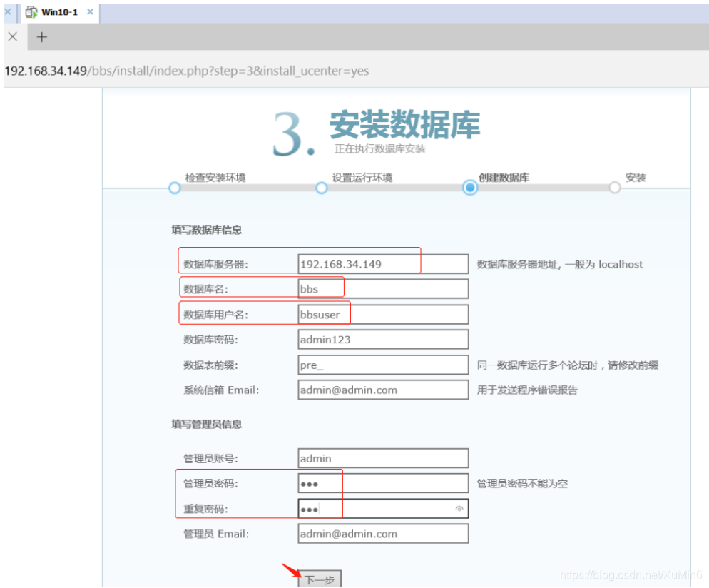
Task: Click the 管理员密码不能为空 warning text
Action: pos(522,484)
